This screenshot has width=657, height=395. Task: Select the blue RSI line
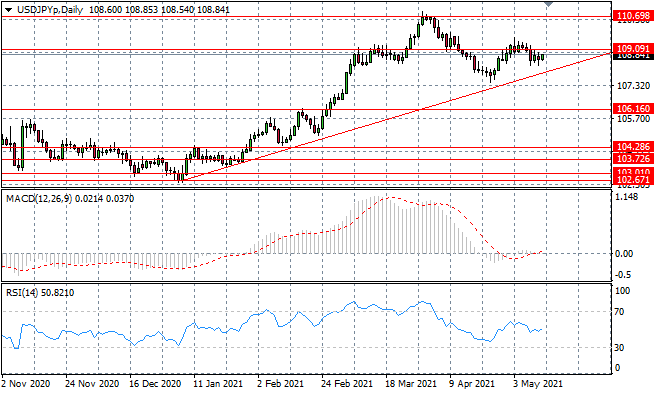(272, 323)
